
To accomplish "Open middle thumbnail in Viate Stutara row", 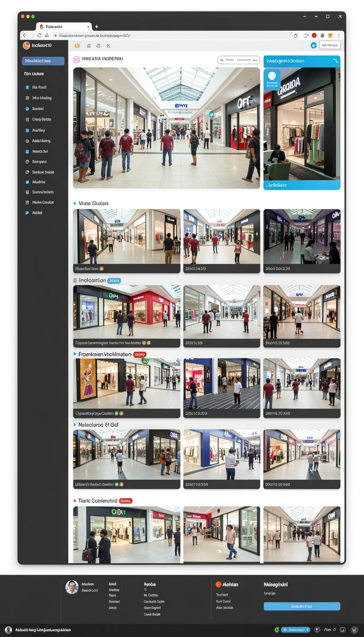I will point(222,241).
